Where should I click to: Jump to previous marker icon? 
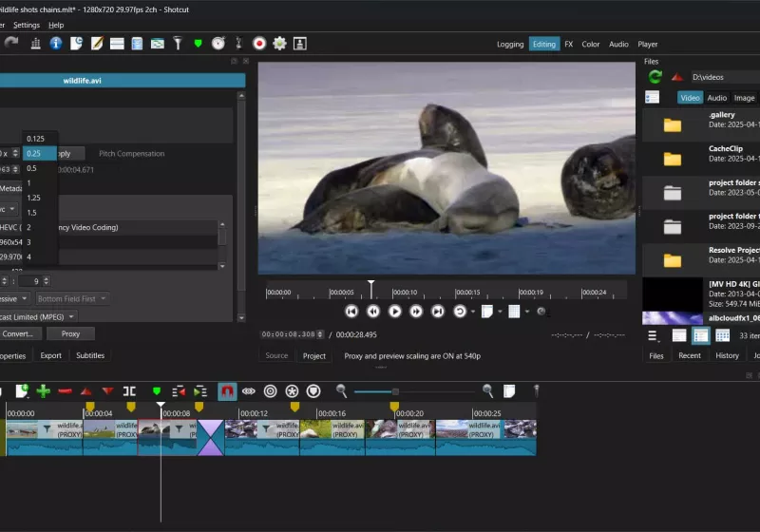[x=179, y=391]
